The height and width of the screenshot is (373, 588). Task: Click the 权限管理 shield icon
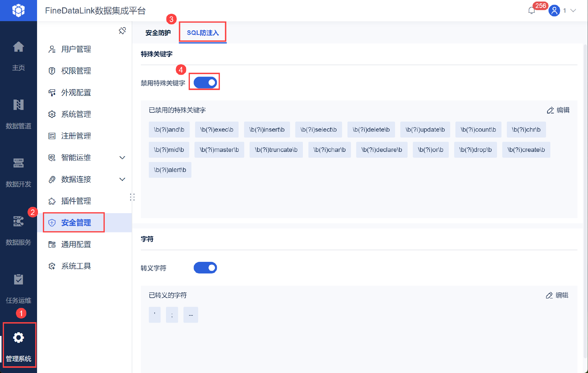point(52,71)
